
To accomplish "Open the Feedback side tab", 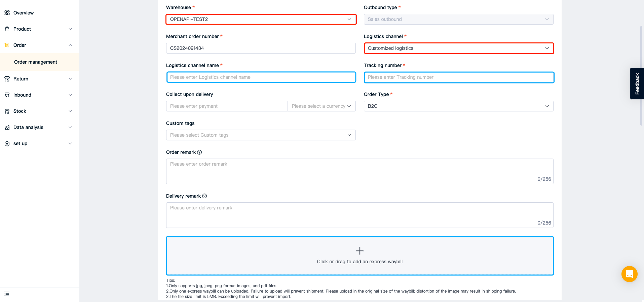I will (637, 83).
